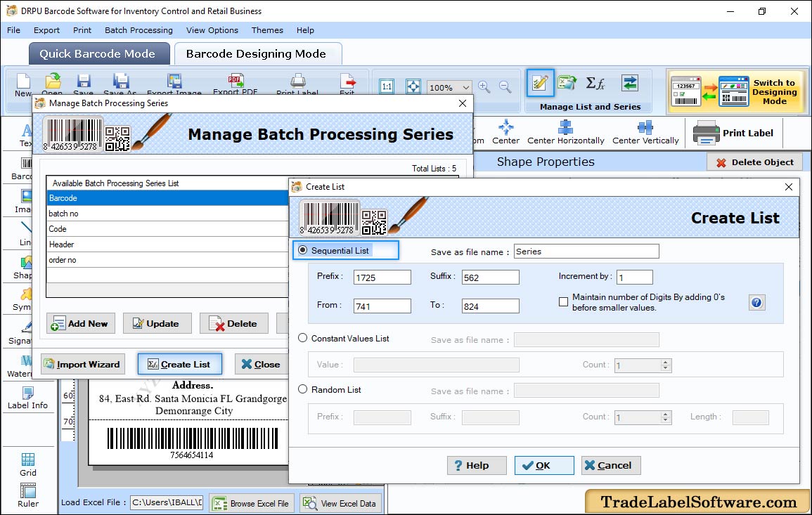Click the From field containing 741

(382, 306)
